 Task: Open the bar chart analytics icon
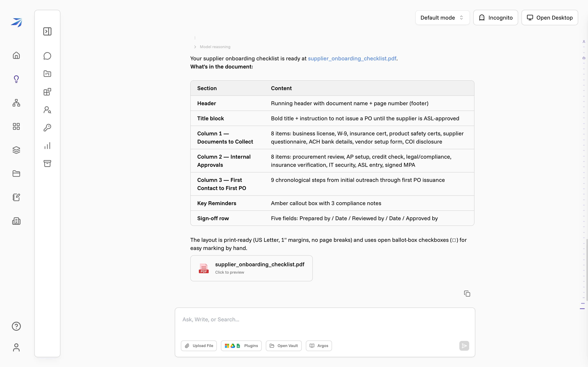[47, 146]
